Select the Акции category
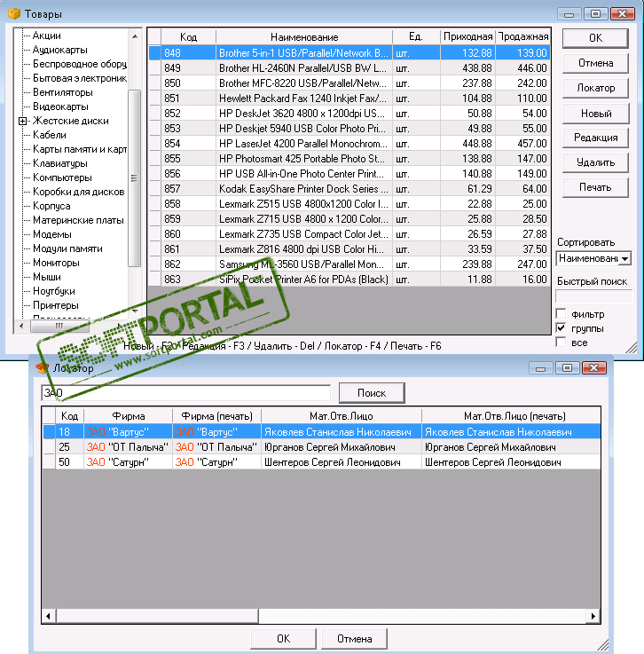The width and height of the screenshot is (644, 654). (x=46, y=35)
